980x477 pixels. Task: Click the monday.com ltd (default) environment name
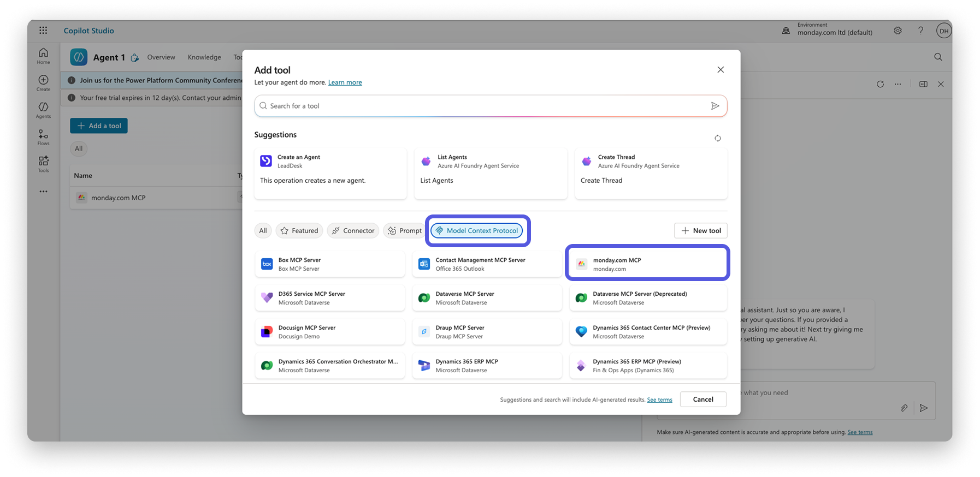coord(835,33)
